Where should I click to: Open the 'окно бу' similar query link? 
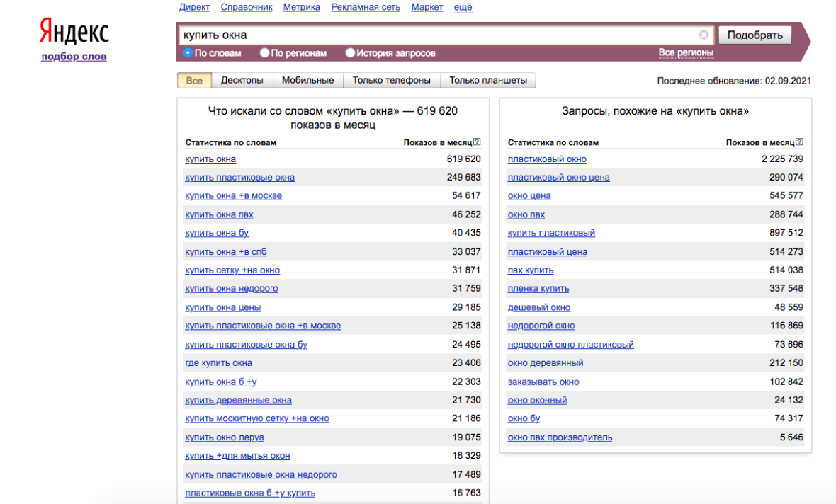(524, 419)
